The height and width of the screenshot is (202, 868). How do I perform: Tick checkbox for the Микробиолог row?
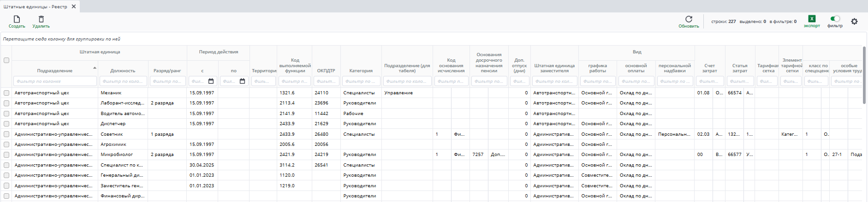coord(6,155)
